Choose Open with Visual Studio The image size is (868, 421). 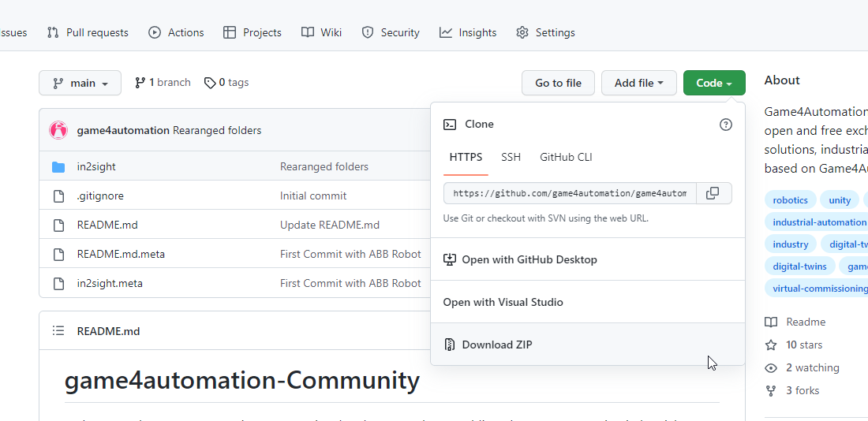588,302
